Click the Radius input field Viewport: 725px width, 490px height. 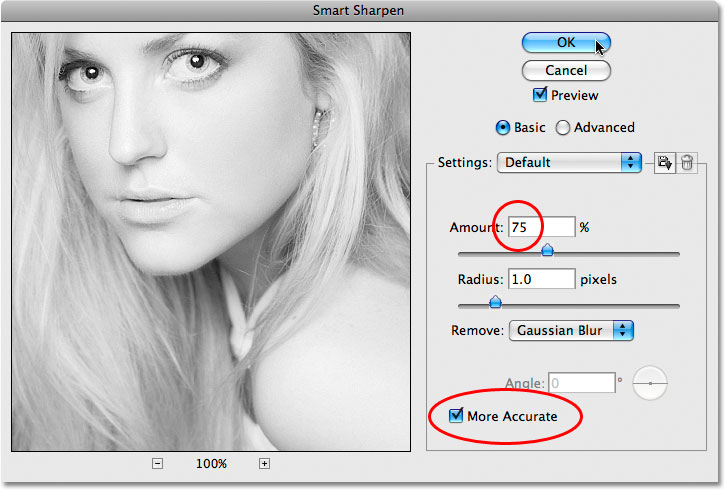[x=541, y=279]
